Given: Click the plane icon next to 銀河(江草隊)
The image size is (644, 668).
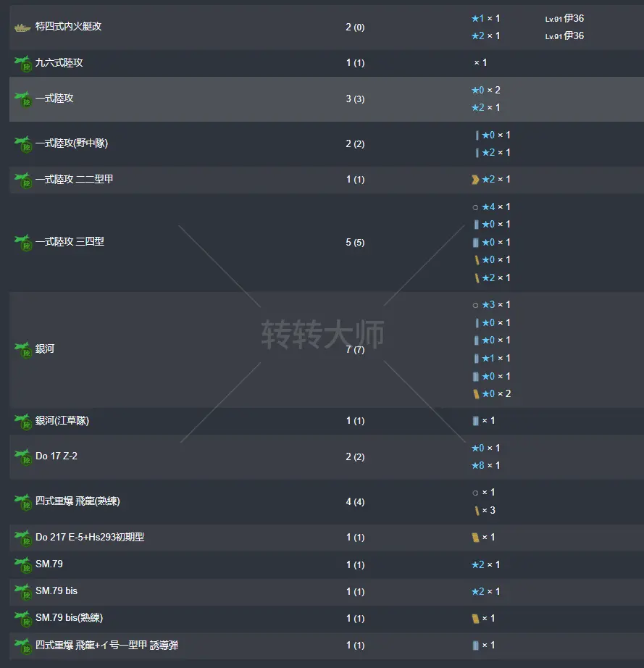Looking at the screenshot, I should pos(22,422).
